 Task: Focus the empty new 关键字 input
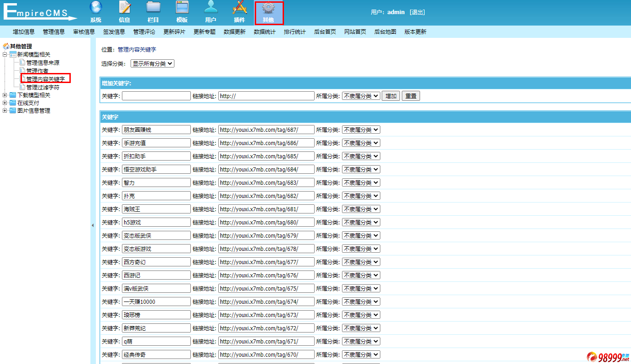156,96
